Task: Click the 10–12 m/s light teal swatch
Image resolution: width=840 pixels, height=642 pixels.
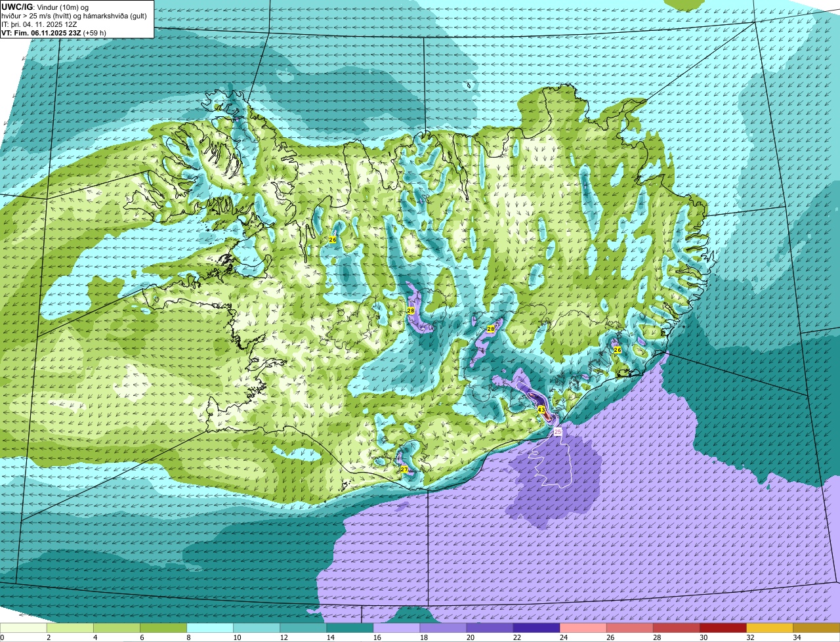Action: (257, 628)
